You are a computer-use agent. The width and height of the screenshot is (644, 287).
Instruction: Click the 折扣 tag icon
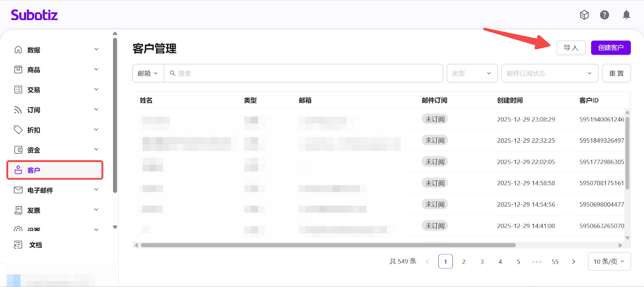tap(18, 130)
